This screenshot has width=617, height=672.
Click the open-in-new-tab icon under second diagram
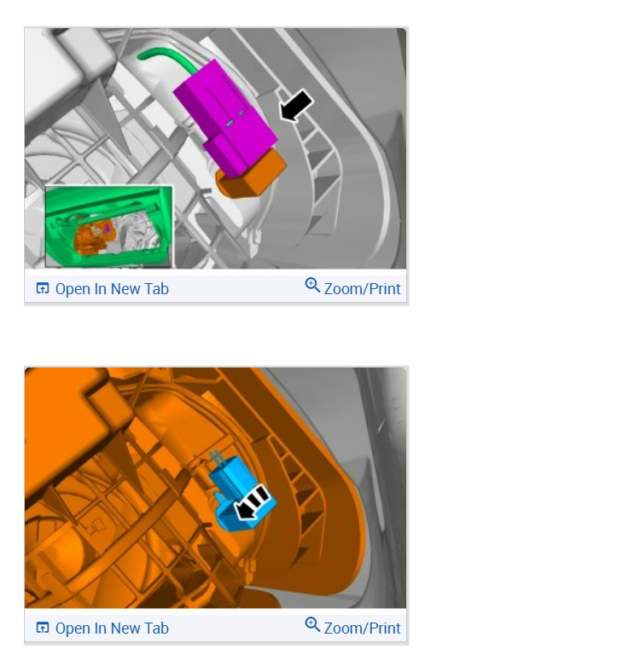[43, 628]
